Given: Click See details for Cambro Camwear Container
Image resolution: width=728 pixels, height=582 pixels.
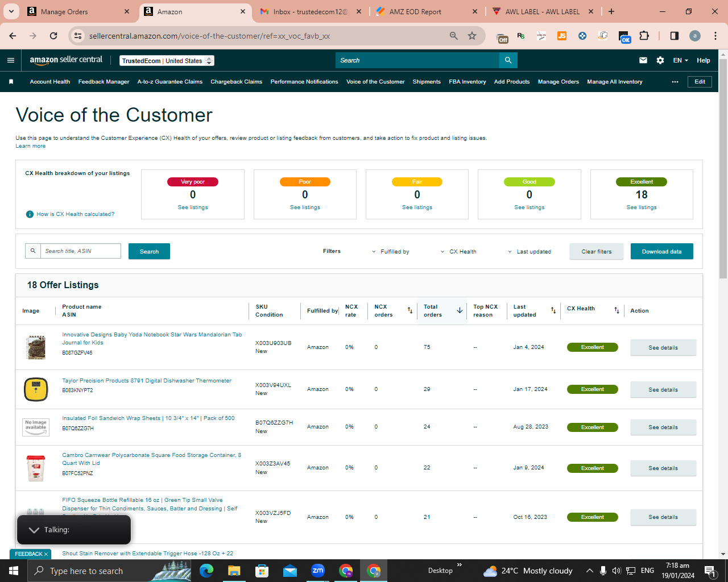Looking at the screenshot, I should pos(663,468).
